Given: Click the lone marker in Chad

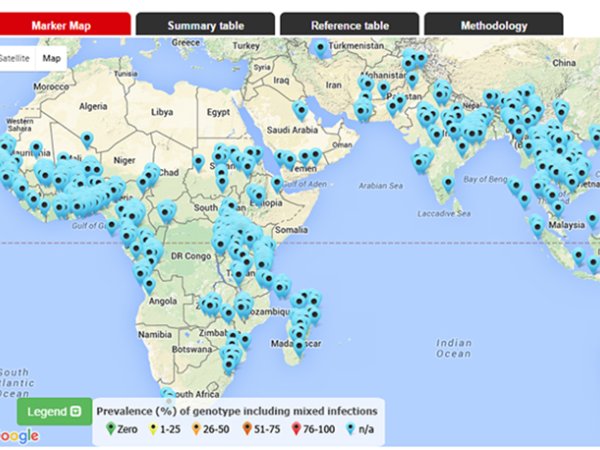Looking at the screenshot, I should tap(198, 161).
